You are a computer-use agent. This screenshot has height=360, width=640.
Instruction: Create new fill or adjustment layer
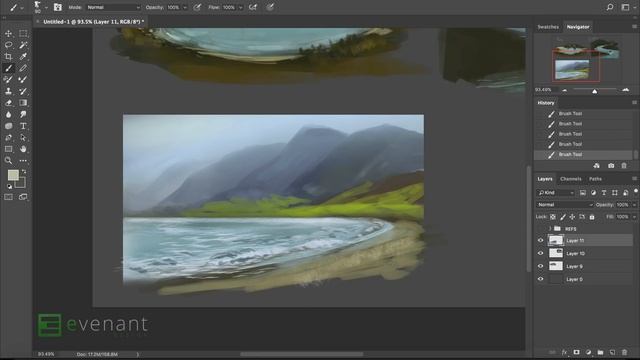588,352
